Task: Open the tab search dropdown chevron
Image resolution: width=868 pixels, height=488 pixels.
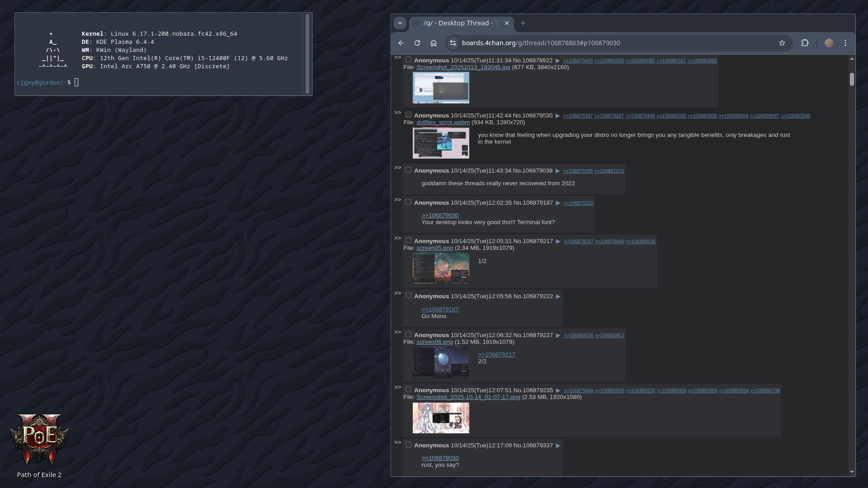Action: pyautogui.click(x=400, y=23)
